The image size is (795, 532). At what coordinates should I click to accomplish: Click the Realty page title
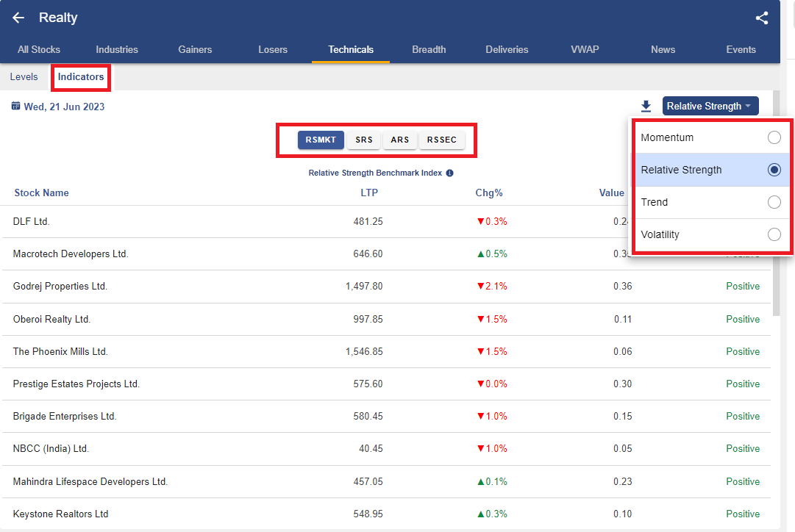[x=58, y=18]
